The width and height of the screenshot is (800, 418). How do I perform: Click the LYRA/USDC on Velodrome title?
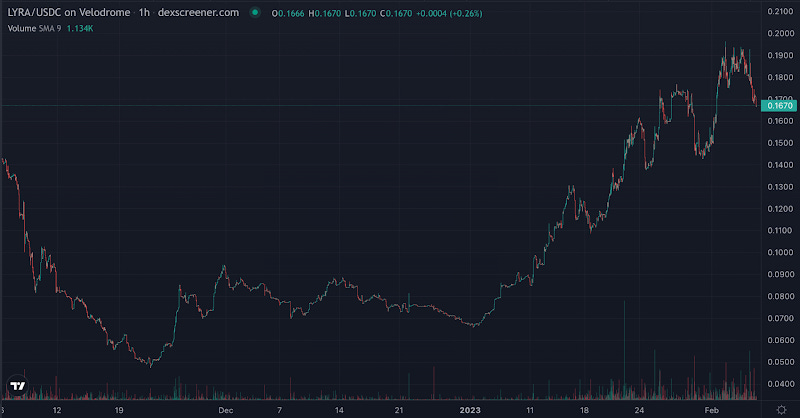pos(64,13)
